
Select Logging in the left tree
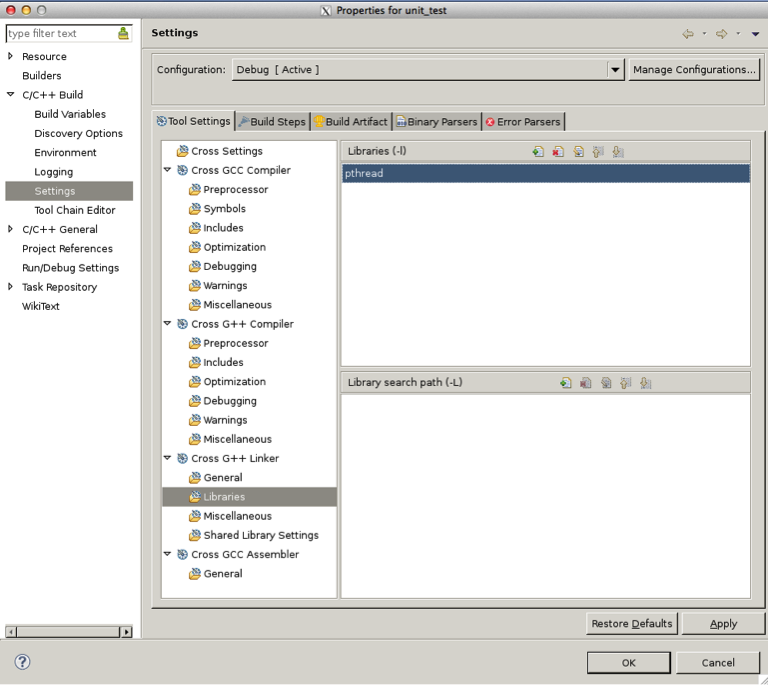click(53, 172)
